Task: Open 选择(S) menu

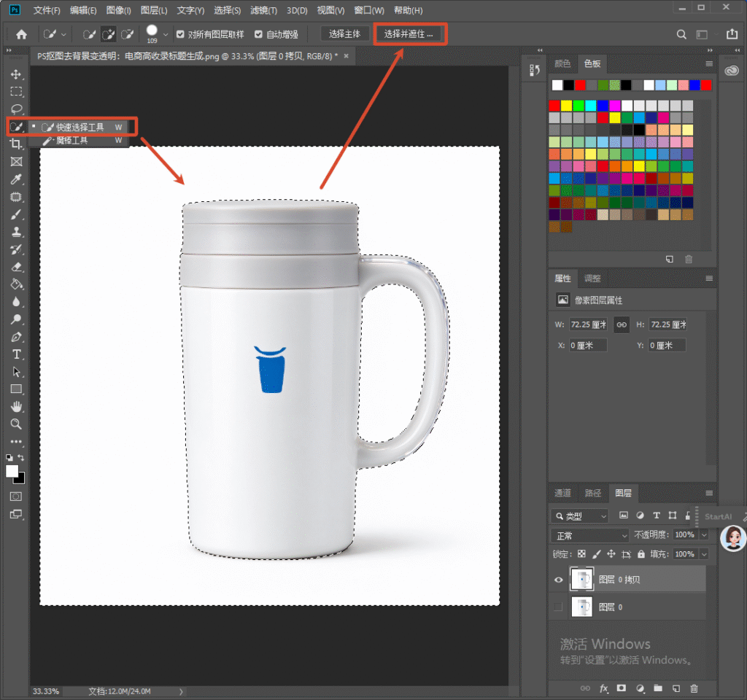Action: click(228, 10)
